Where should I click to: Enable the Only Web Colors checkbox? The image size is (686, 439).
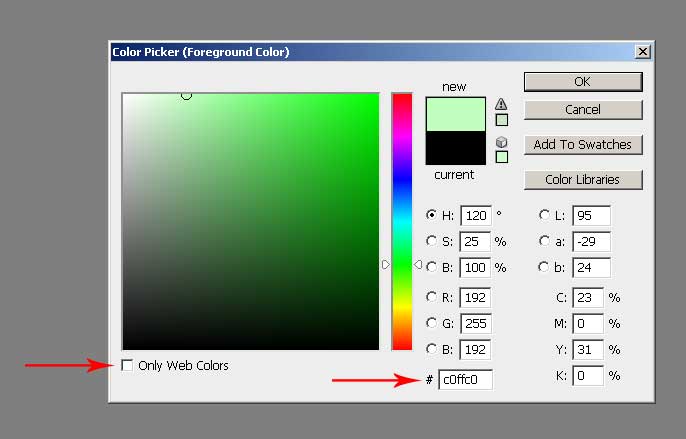pyautogui.click(x=127, y=366)
